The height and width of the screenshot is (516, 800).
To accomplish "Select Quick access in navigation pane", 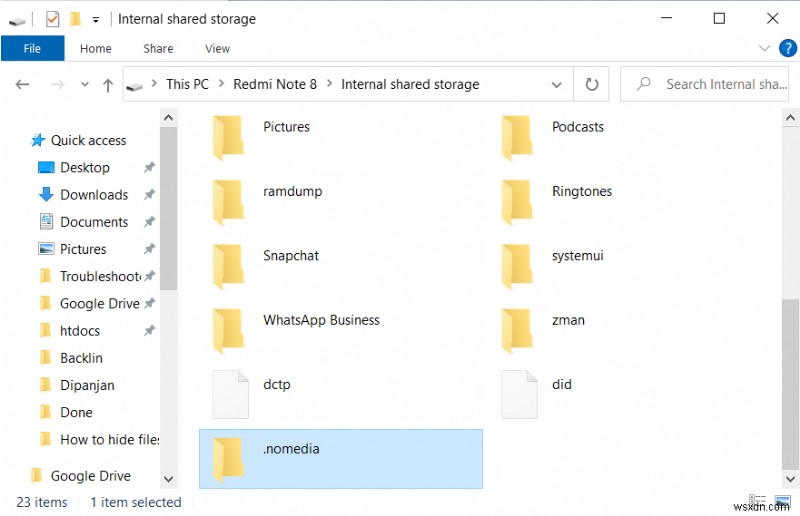I will tap(88, 140).
